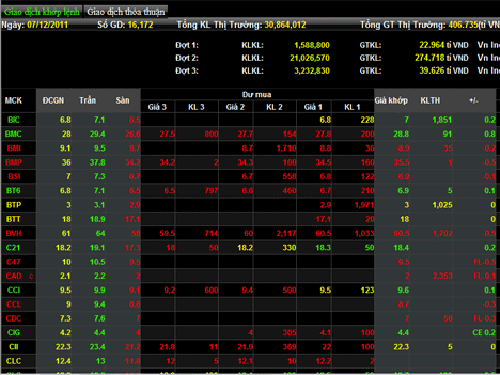Click the small marker next to CAD
Screen dimensions: 500x375
click(31, 276)
